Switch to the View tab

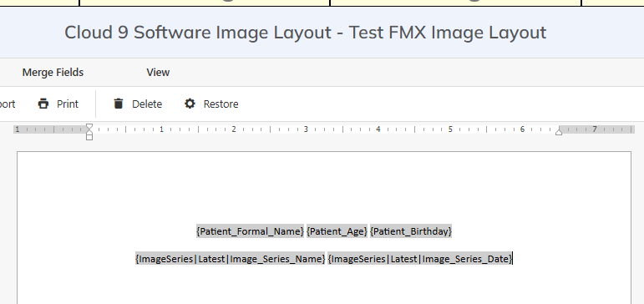(158, 73)
